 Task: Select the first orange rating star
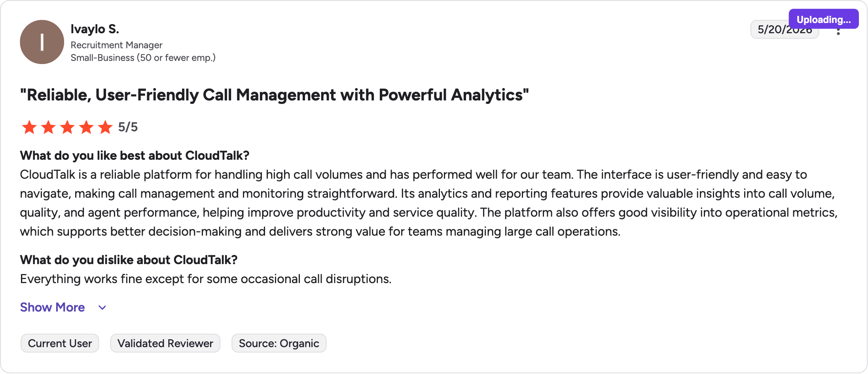(29, 127)
